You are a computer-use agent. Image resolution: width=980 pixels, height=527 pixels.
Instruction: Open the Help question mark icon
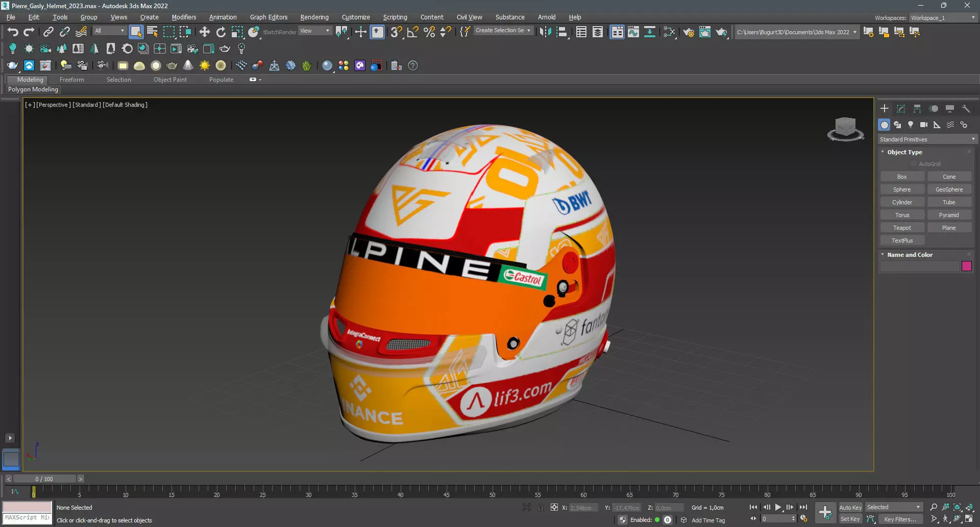coord(413,66)
